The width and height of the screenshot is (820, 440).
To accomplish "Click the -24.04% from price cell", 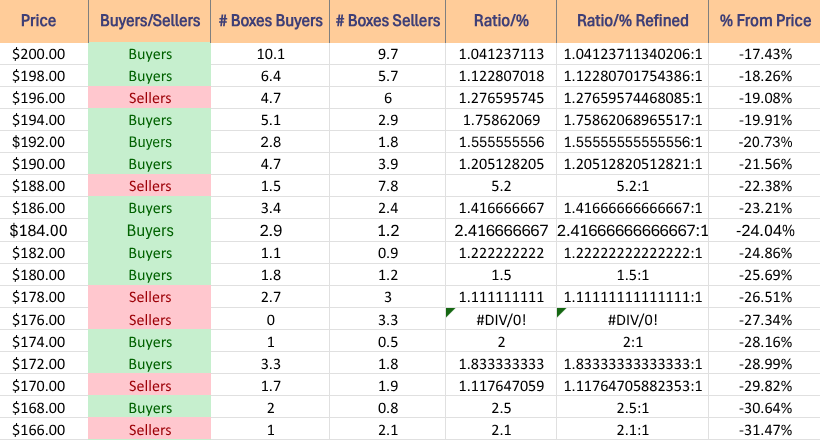I will point(764,230).
